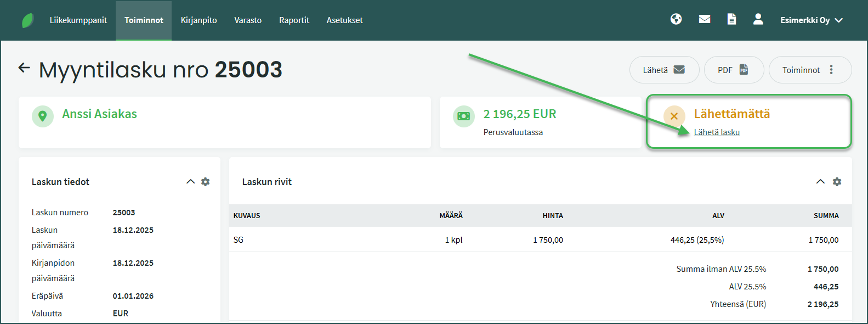The height and width of the screenshot is (324, 868).
Task: Switch to the Kirjanpito menu
Action: tap(198, 20)
